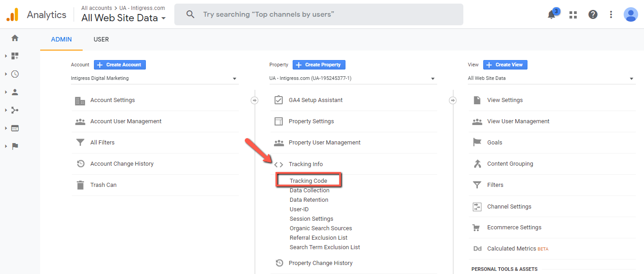Expand the Account selector dropdown
The height and width of the screenshot is (274, 644).
click(154, 79)
